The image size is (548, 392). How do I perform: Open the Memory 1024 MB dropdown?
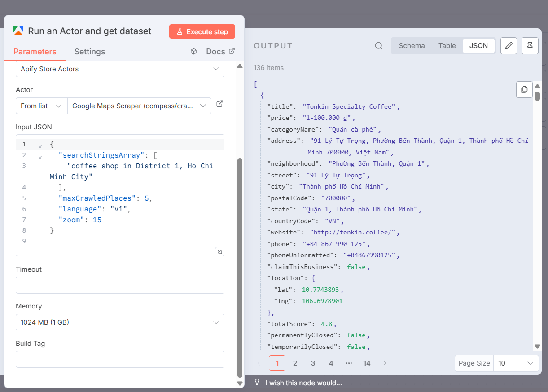[120, 322]
